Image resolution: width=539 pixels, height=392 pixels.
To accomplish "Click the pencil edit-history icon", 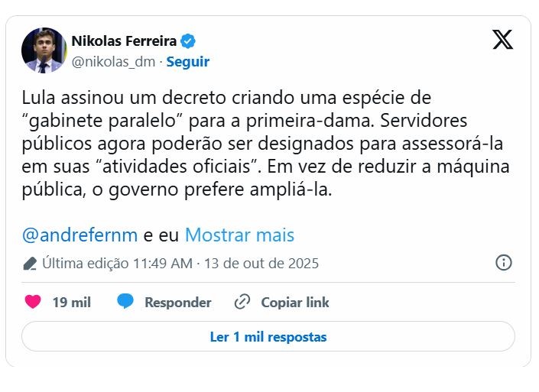I will 31,264.
